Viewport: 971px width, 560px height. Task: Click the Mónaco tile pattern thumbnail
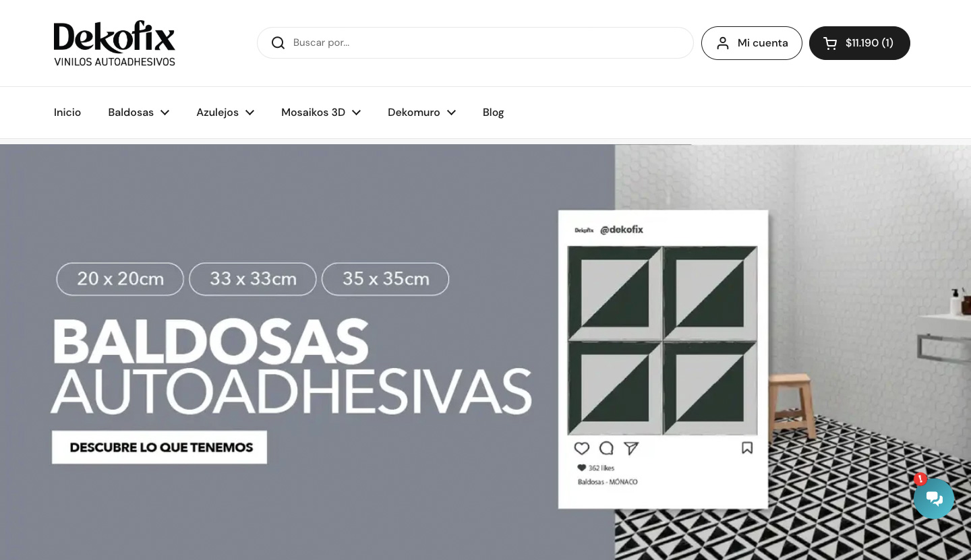pos(663,341)
